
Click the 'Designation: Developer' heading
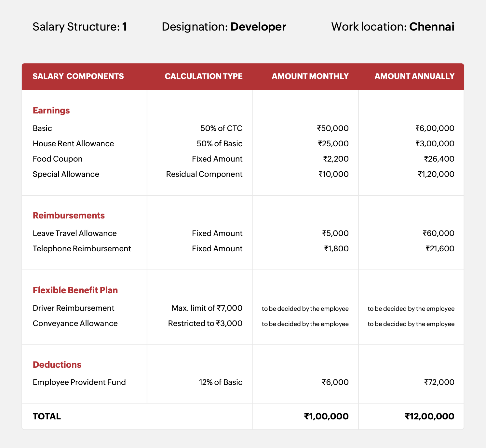(224, 27)
